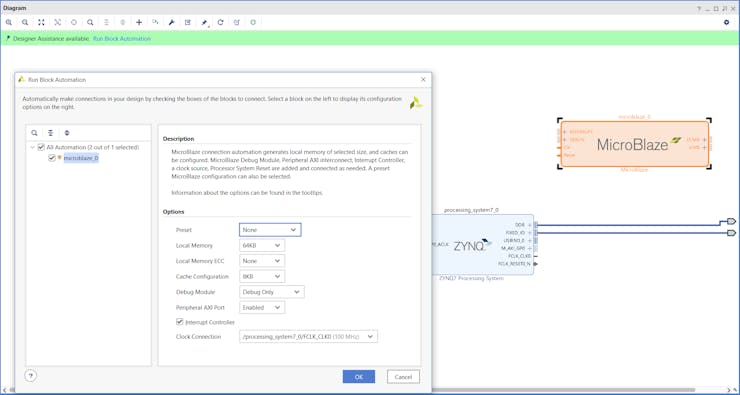The height and width of the screenshot is (395, 740).
Task: Click the search icon in automation tree
Action: [34, 133]
